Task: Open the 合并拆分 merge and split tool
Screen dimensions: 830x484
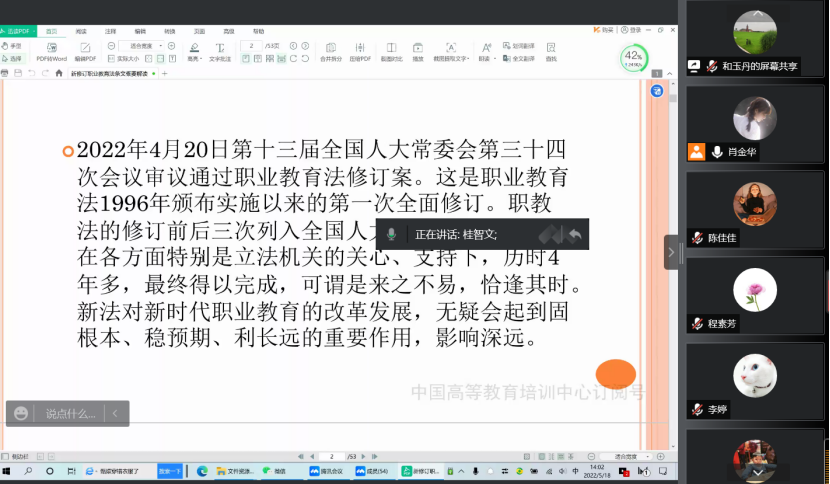Action: 330,50
